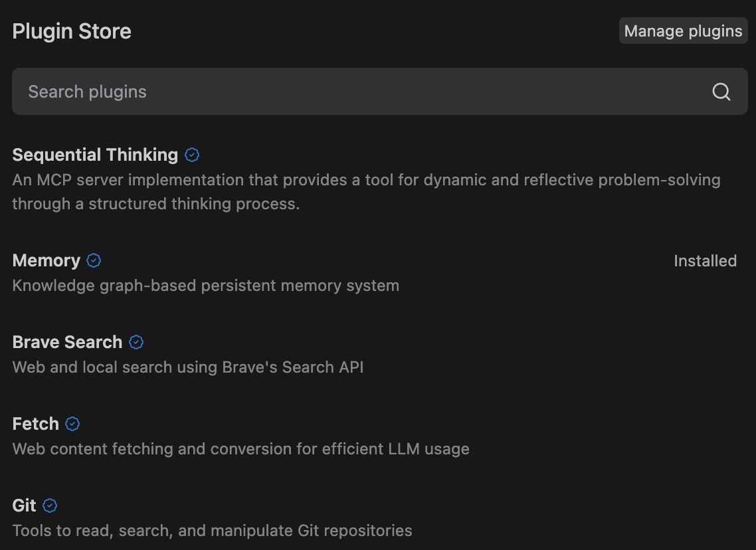This screenshot has width=756, height=550.
Task: Click the Sequential Thinking MCP server description
Action: (366, 192)
